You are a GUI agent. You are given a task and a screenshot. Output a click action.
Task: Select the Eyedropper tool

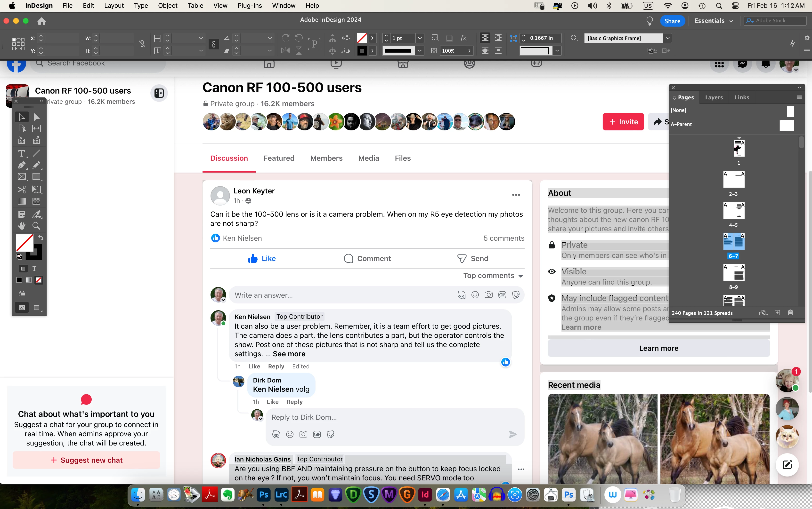click(36, 214)
